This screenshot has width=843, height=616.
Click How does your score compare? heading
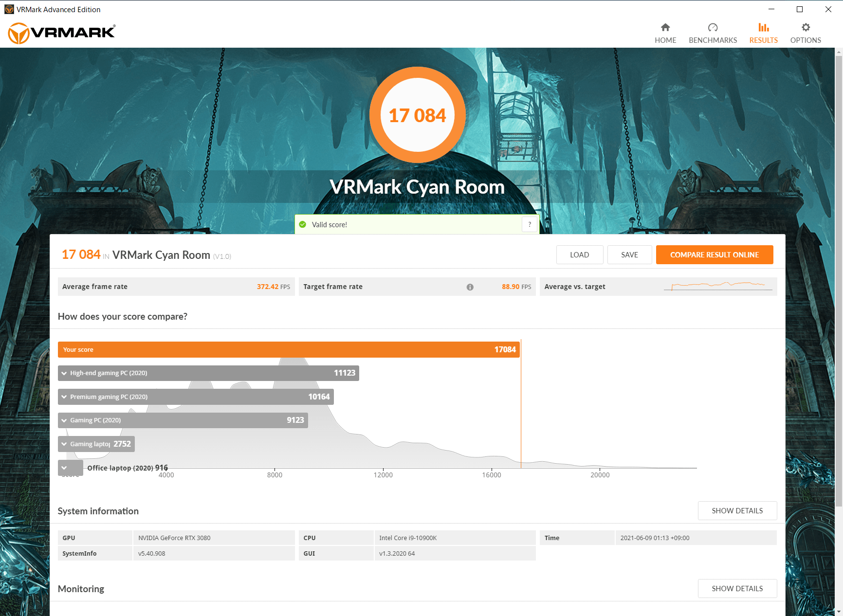[123, 317]
